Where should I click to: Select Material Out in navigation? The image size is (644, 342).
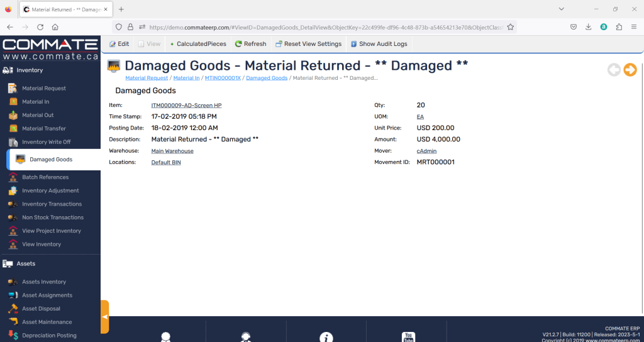(38, 115)
